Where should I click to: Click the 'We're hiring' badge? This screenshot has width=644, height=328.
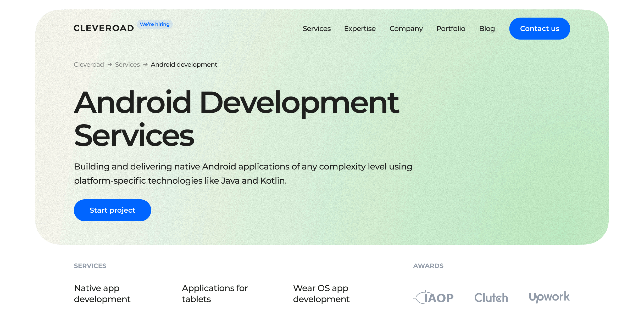click(154, 24)
